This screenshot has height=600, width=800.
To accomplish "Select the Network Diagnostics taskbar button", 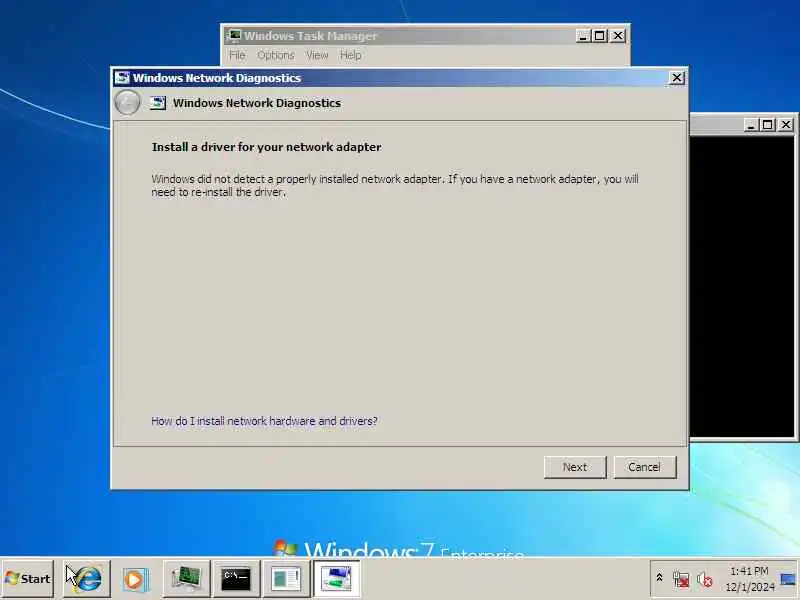I will 336,579.
